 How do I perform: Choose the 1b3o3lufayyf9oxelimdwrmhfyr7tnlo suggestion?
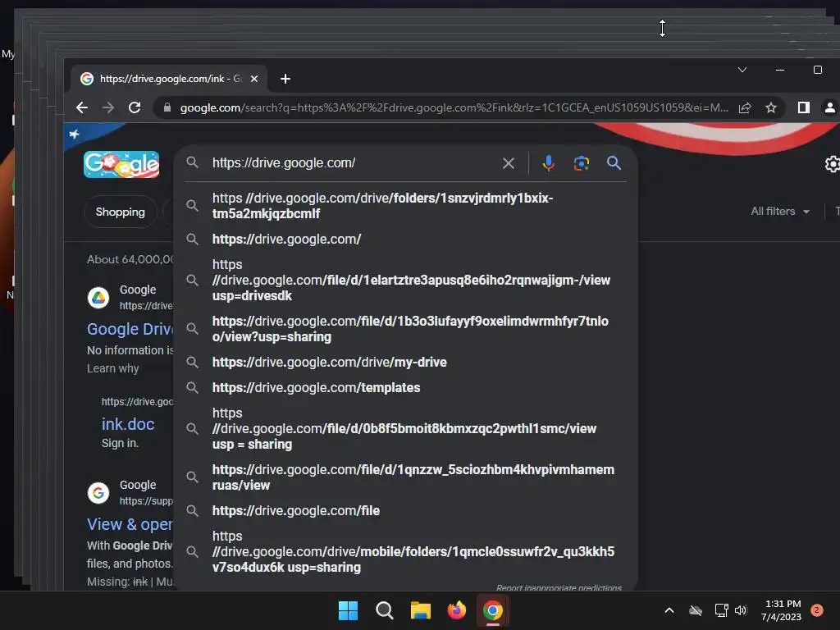tap(405, 329)
